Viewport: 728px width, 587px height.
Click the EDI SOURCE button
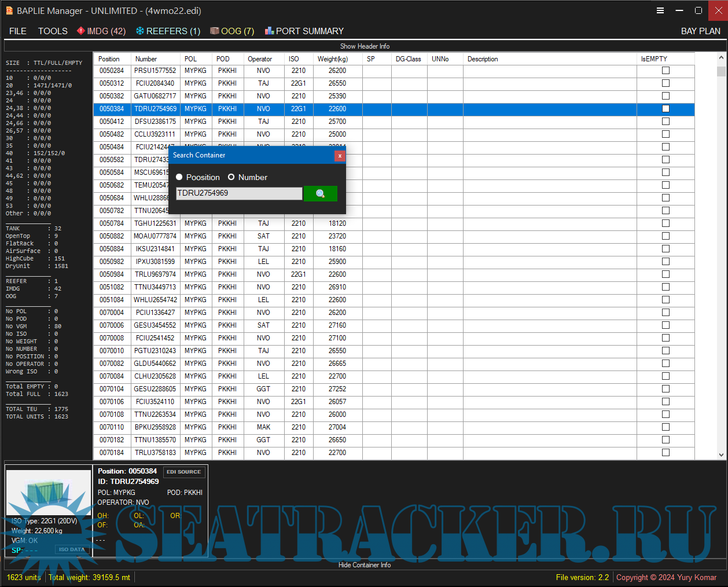point(184,472)
